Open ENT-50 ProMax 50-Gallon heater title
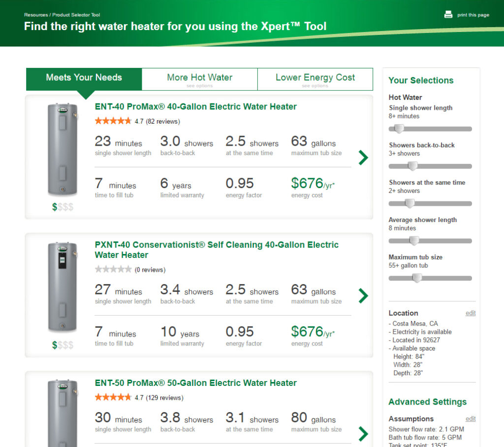Image resolution: width=504 pixels, height=447 pixels. (195, 383)
